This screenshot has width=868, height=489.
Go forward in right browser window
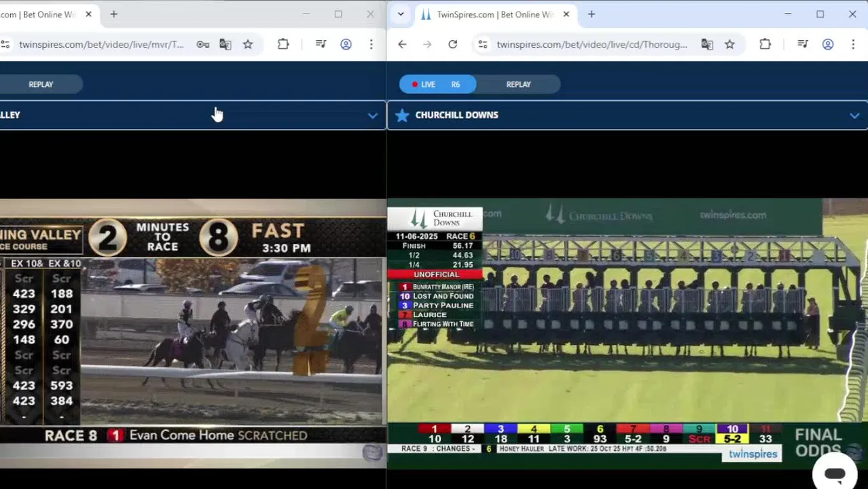(427, 45)
